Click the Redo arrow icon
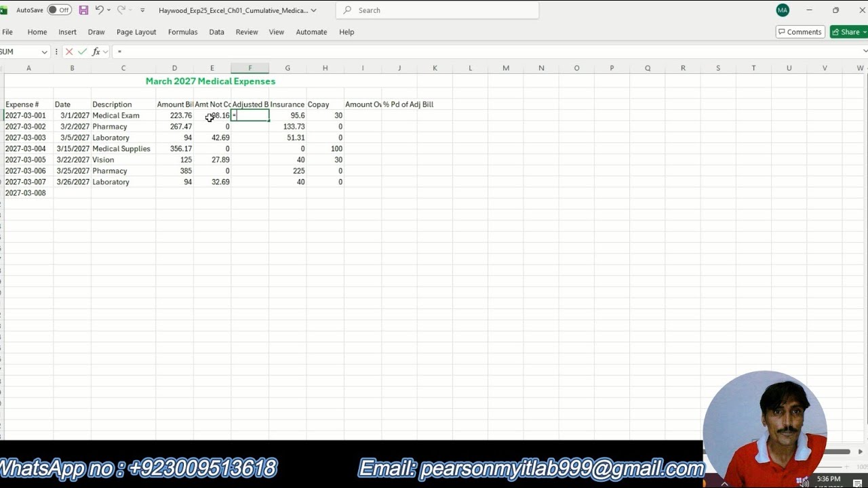The height and width of the screenshot is (488, 868). point(121,10)
